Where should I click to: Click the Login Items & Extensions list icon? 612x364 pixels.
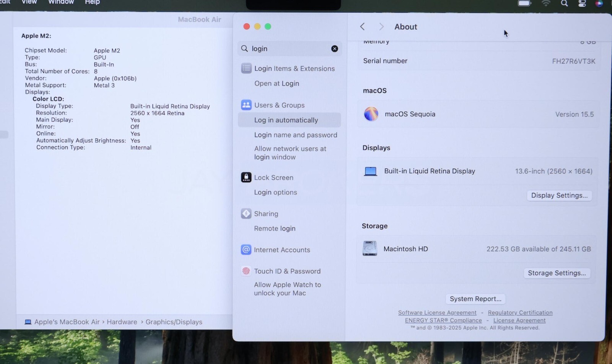tap(246, 68)
